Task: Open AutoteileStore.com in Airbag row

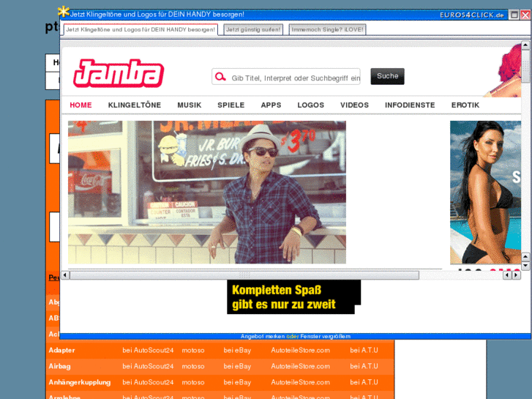Action: pyautogui.click(x=300, y=366)
